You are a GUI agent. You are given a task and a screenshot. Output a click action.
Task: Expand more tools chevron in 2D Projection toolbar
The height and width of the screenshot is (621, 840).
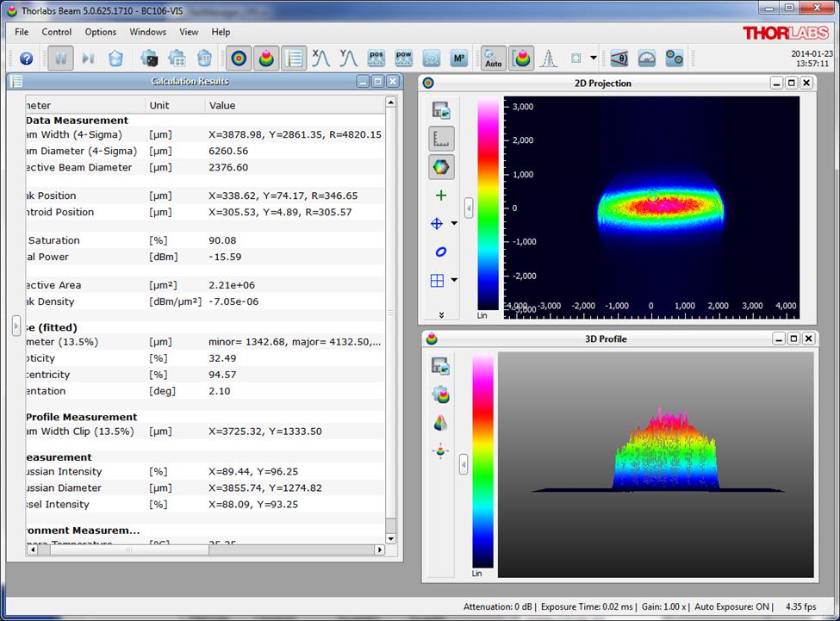click(441, 315)
